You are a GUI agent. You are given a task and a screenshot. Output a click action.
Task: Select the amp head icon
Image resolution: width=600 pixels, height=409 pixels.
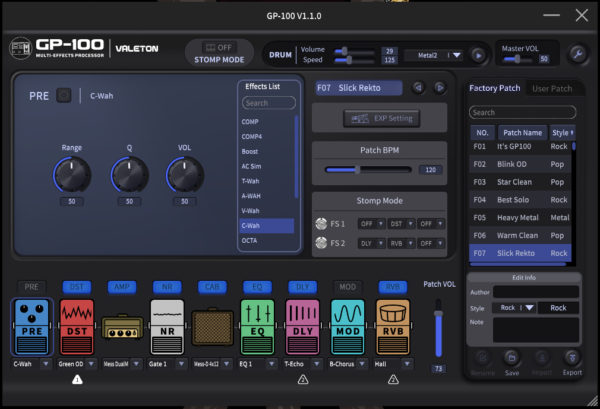point(122,327)
